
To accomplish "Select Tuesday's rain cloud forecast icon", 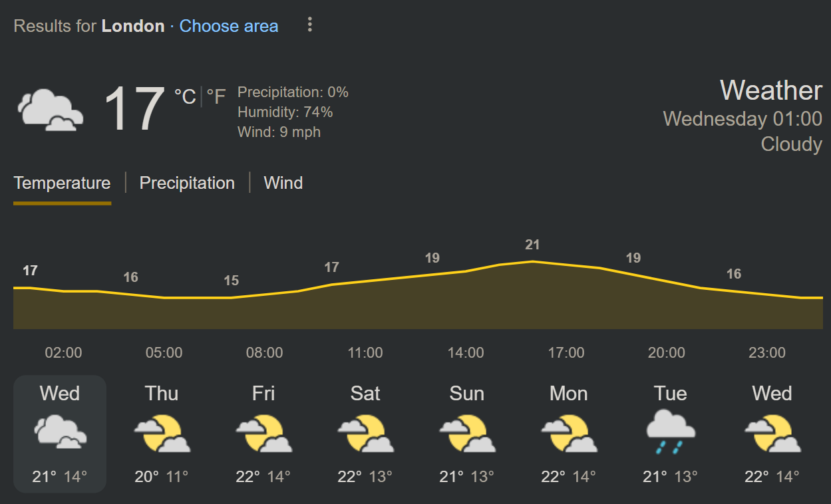I will [671, 432].
